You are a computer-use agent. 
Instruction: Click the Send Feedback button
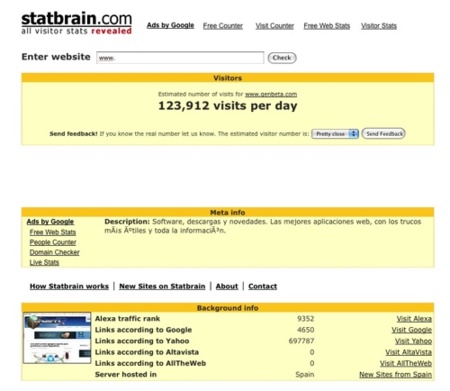(x=384, y=134)
